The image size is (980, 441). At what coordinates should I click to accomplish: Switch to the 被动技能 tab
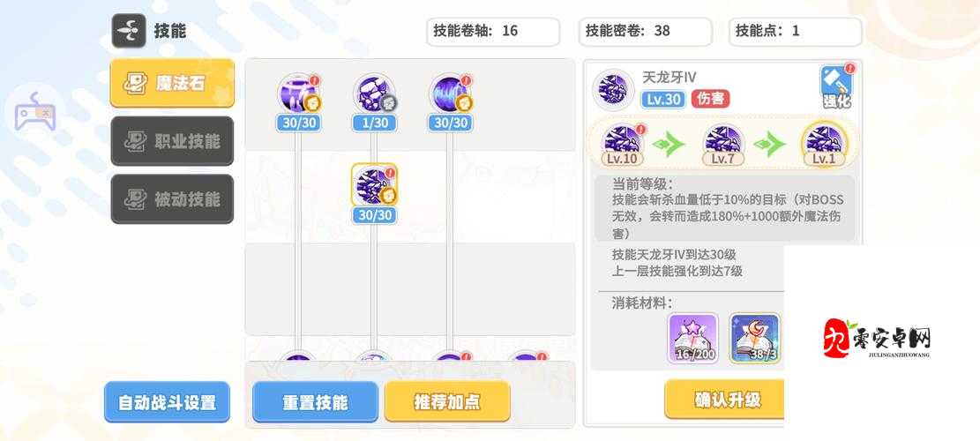(x=173, y=199)
